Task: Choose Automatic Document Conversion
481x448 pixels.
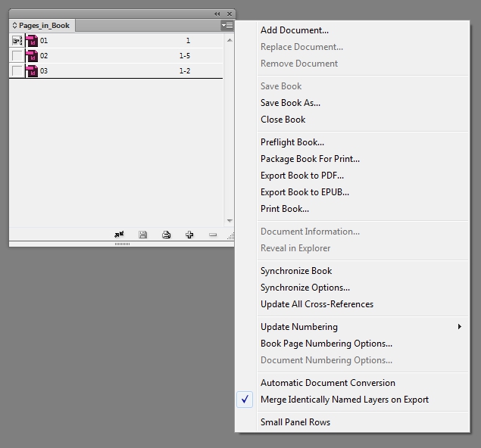Action: pyautogui.click(x=328, y=383)
